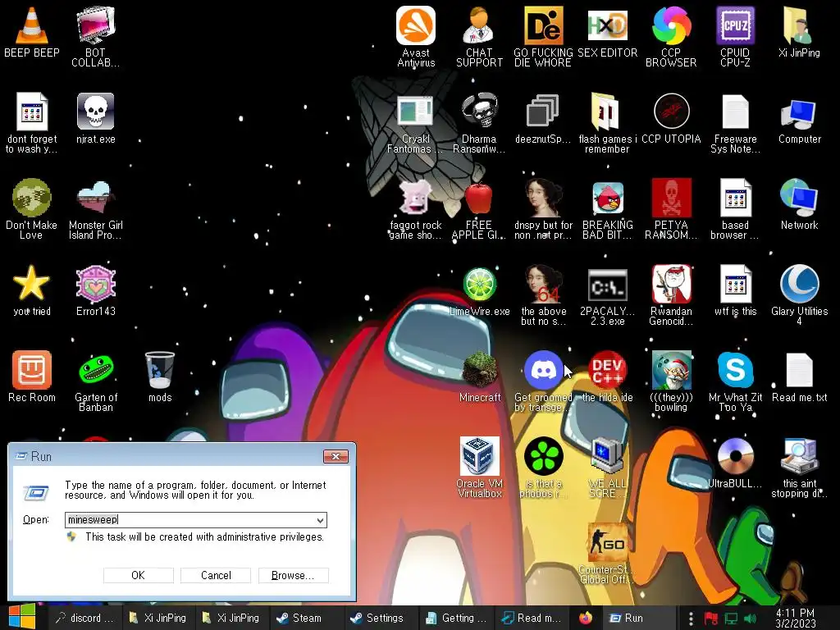The height and width of the screenshot is (630, 840).
Task: Expand the Open combo box dropdown arrow
Action: [320, 520]
